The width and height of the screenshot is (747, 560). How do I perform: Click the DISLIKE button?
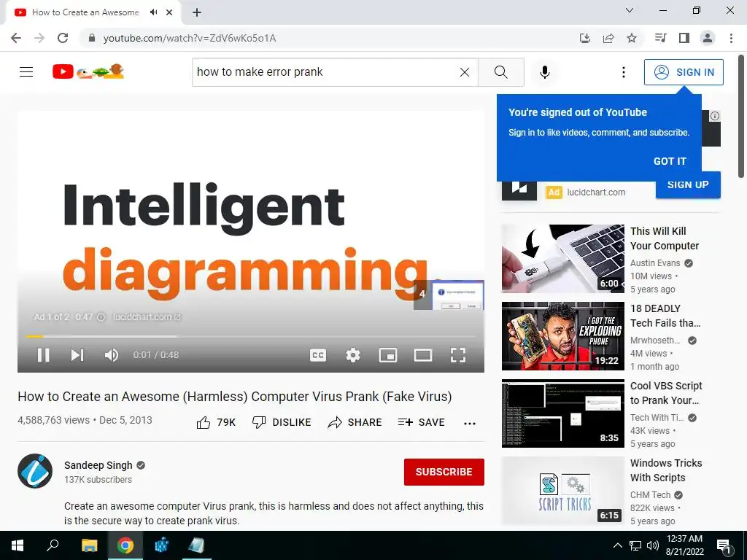282,422
